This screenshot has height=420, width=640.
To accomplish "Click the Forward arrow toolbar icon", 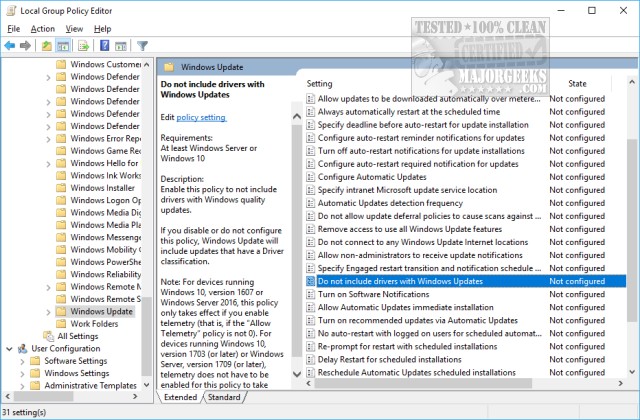I will pyautogui.click(x=25, y=46).
